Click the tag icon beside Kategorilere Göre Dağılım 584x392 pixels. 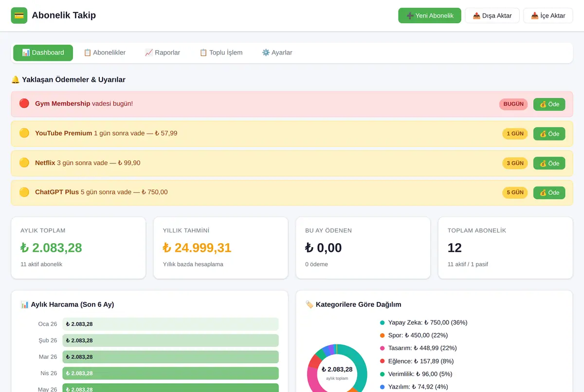click(310, 304)
